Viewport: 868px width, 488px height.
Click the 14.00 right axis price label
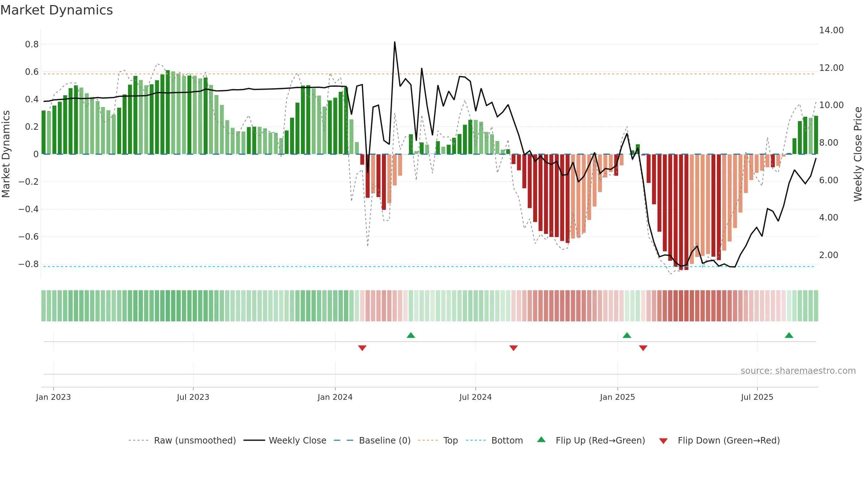(831, 30)
